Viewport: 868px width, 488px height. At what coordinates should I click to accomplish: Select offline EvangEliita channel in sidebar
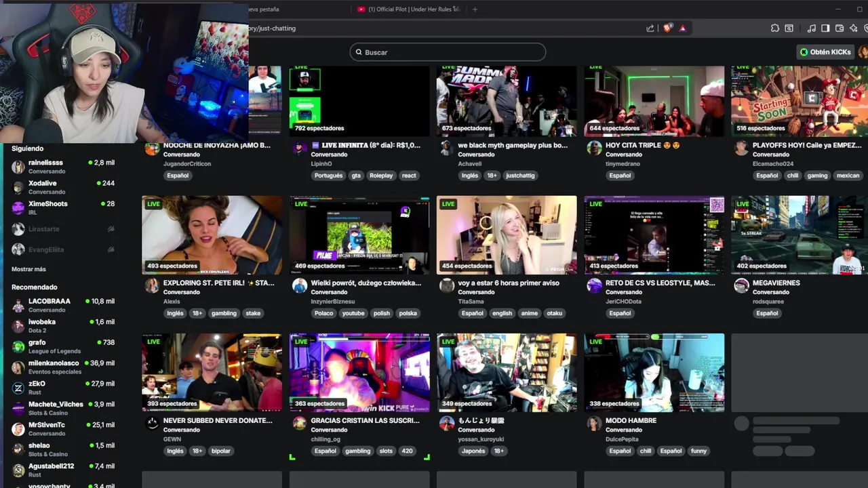click(x=63, y=249)
